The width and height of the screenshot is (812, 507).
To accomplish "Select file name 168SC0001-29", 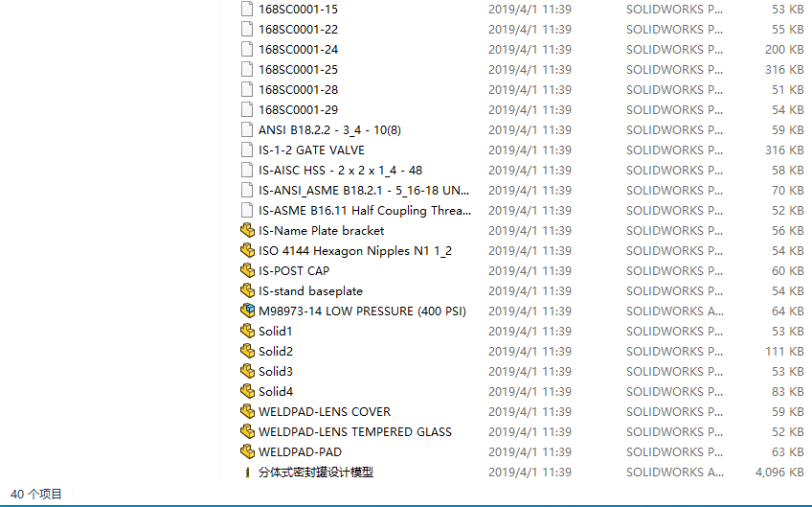I will click(299, 110).
